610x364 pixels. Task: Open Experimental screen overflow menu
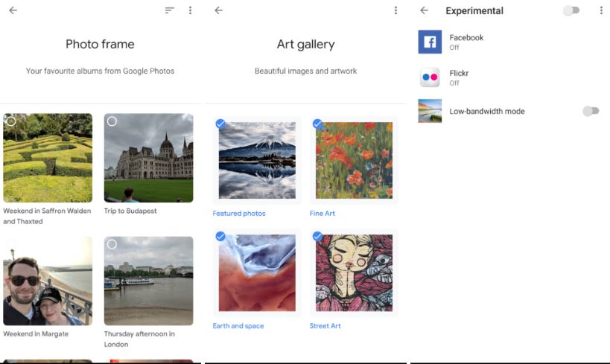[601, 10]
